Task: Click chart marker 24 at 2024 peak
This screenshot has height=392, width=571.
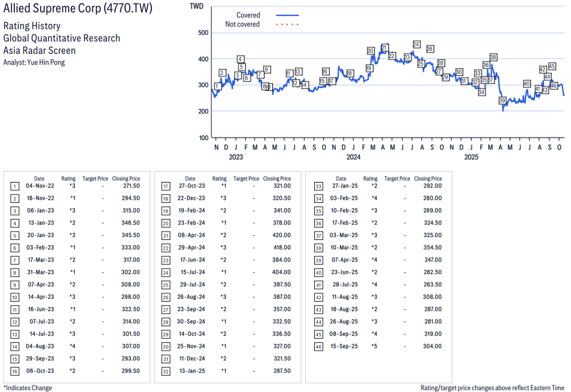Action: tap(416, 44)
